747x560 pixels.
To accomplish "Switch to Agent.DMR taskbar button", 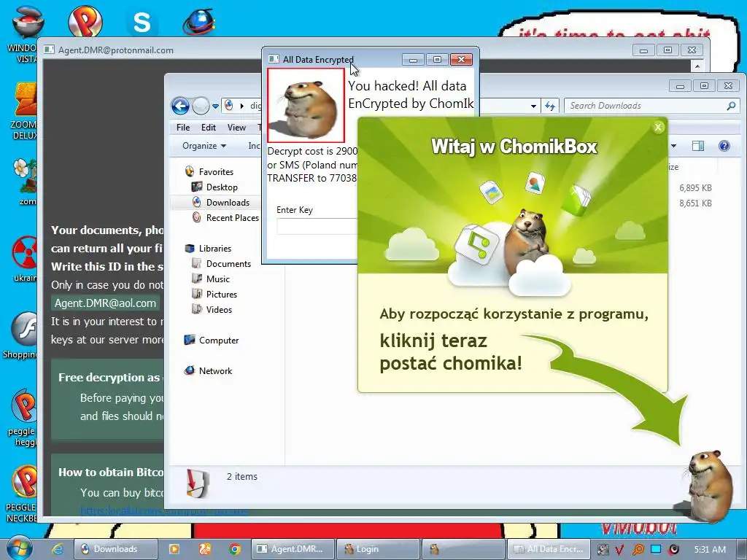I will point(293,549).
